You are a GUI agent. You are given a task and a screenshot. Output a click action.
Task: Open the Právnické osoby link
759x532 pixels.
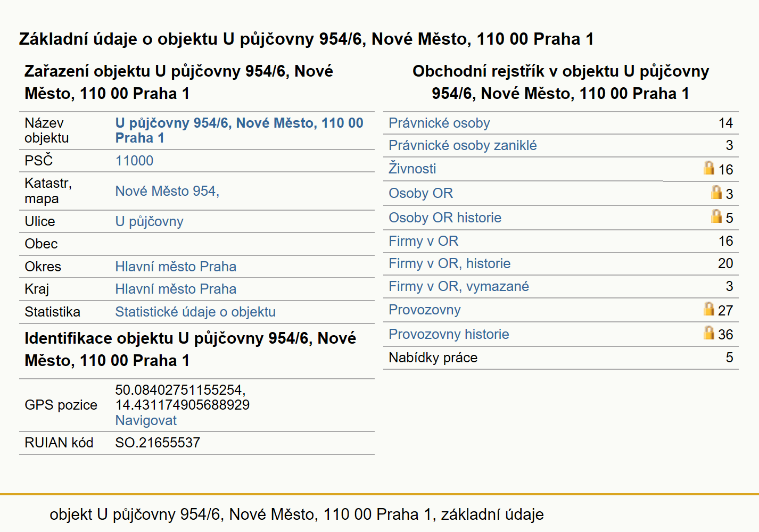coord(439,123)
